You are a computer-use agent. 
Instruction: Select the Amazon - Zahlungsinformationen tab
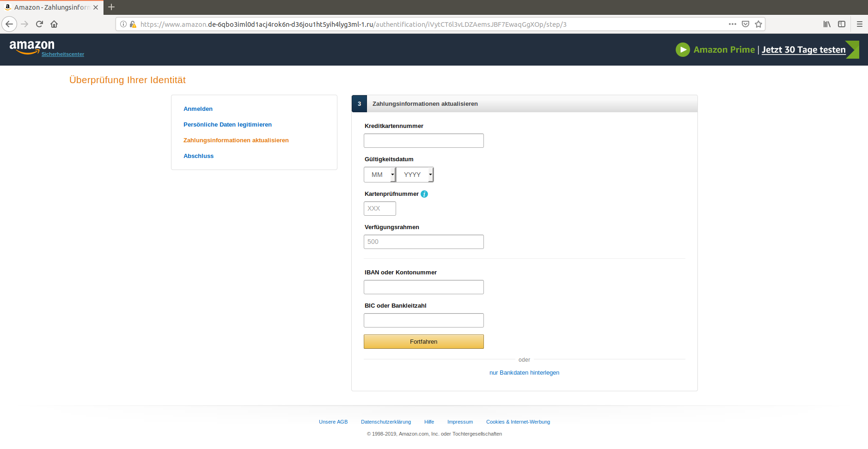coord(51,7)
